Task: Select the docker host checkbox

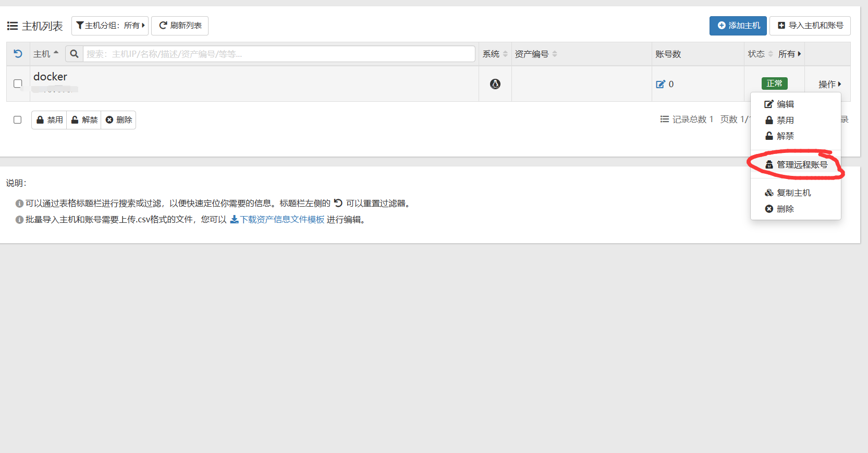Action: click(x=18, y=84)
